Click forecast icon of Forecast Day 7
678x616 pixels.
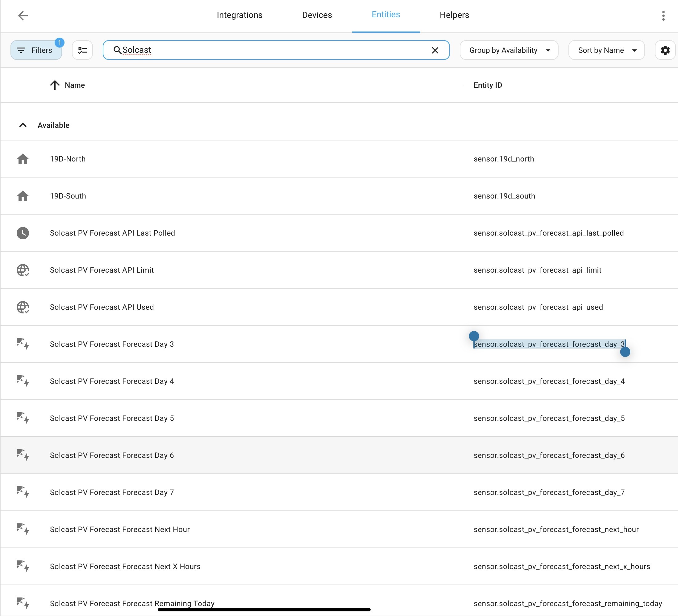(23, 492)
